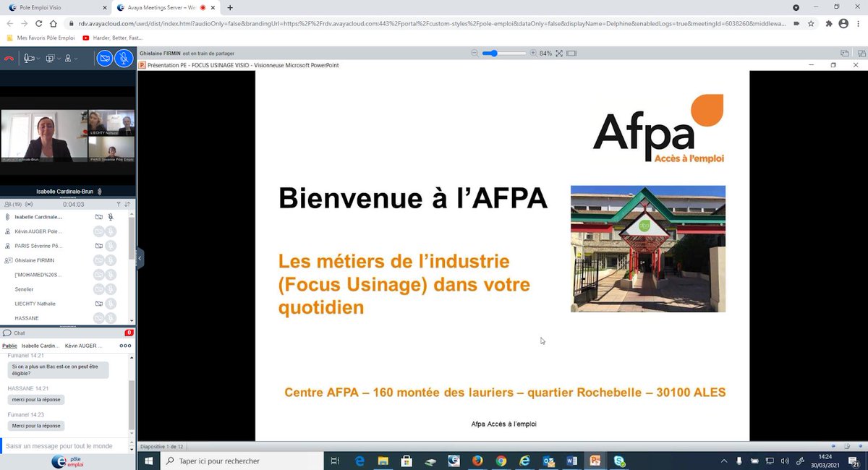Image resolution: width=868 pixels, height=470 pixels.
Task: Toggle microphone icon for Kévin AUGER row
Action: [111, 231]
